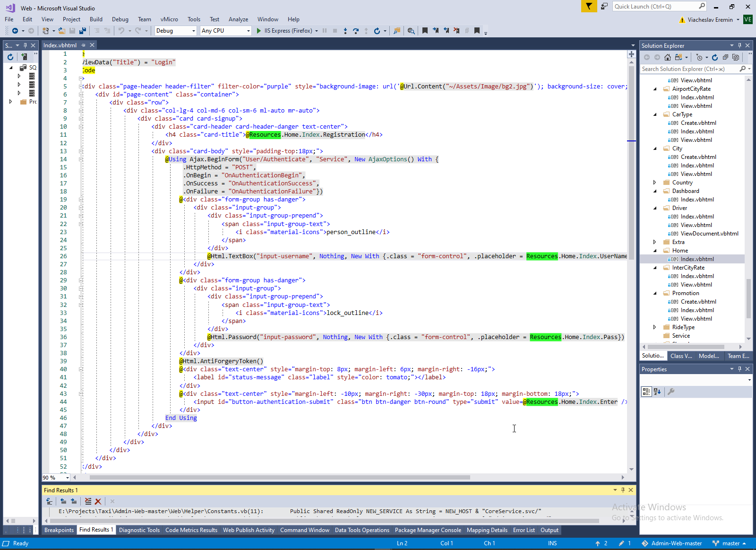Open the Debug configuration dropdown
756x550 pixels.
click(175, 31)
